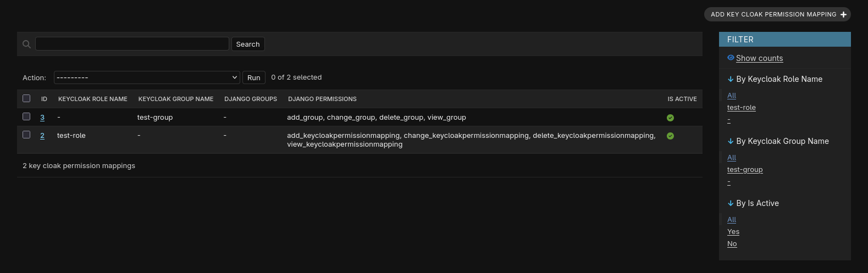Check the box for mapping ID 2

[x=26, y=135]
